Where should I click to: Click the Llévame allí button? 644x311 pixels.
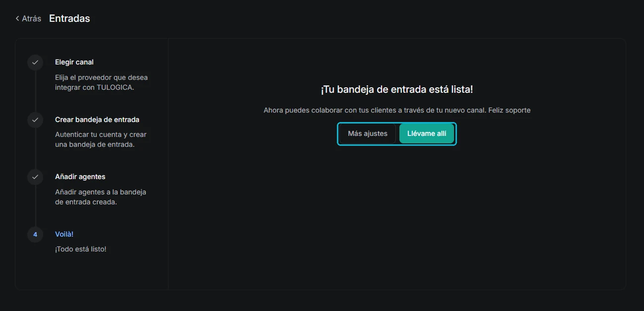tap(427, 133)
